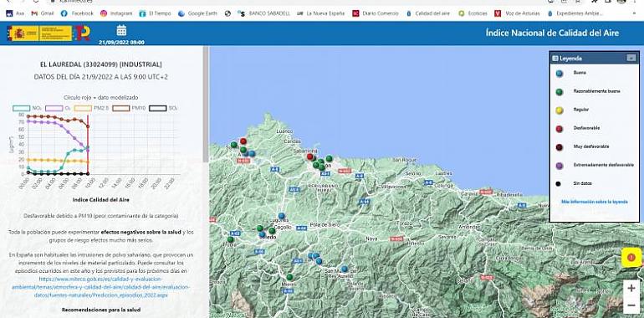Image resolution: width=644 pixels, height=318 pixels.
Task: Minimize the Leyenda panel
Action: [x=631, y=59]
